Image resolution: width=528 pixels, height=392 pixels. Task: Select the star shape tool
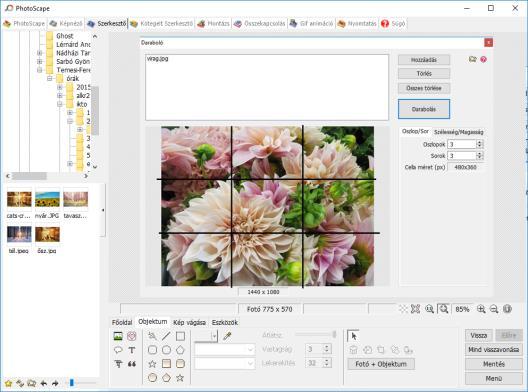[152, 364]
